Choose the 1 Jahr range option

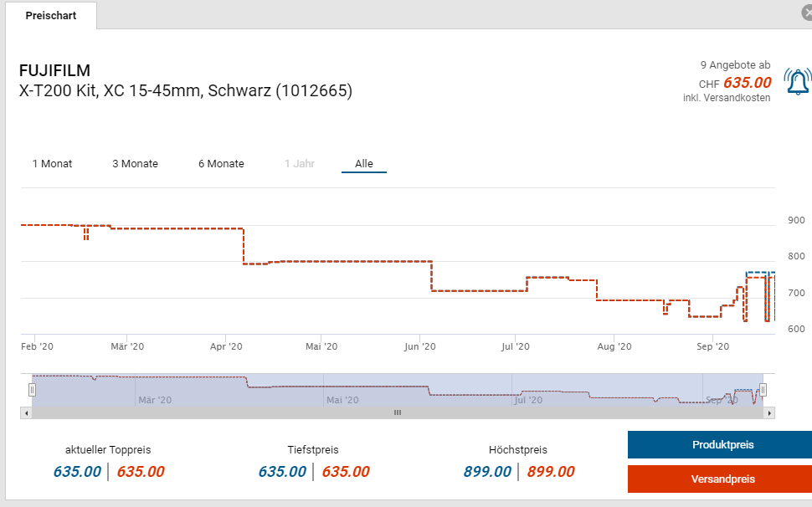coord(299,164)
